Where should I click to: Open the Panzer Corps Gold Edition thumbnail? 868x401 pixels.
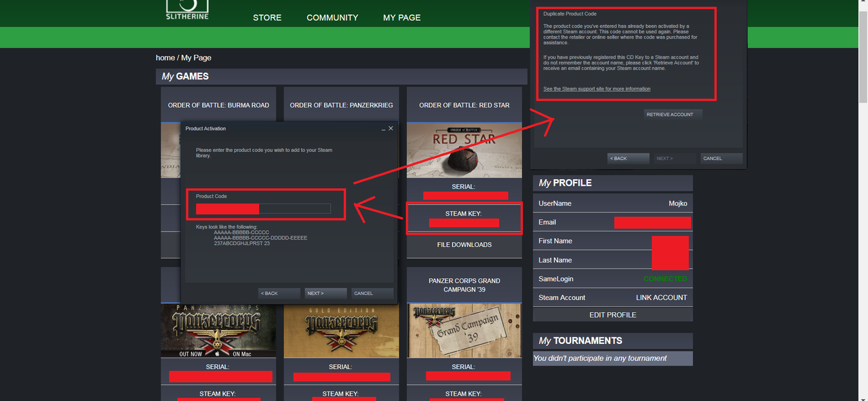pyautogui.click(x=341, y=330)
